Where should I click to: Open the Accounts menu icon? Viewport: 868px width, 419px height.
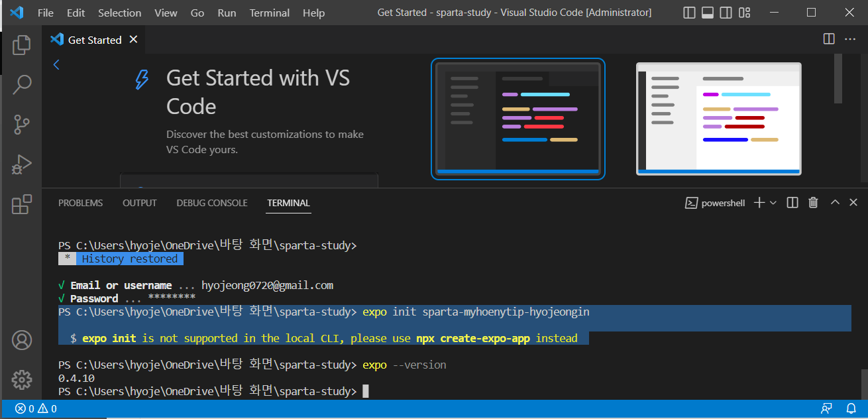[x=22, y=340]
